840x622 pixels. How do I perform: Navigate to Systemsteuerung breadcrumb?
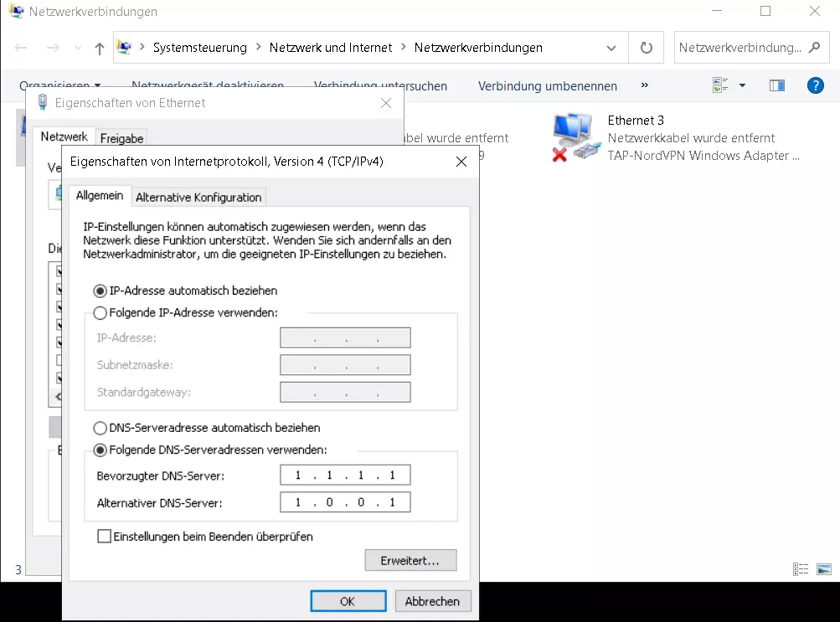200,48
